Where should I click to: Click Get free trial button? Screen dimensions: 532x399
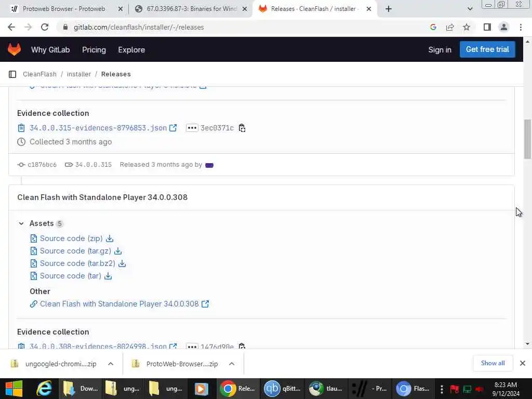487,49
